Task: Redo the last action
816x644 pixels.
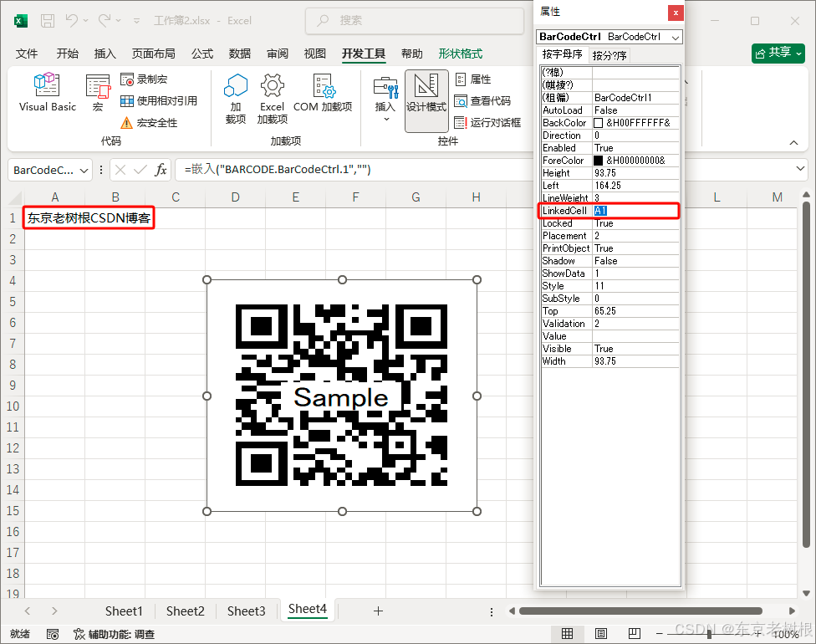Action: [105, 20]
